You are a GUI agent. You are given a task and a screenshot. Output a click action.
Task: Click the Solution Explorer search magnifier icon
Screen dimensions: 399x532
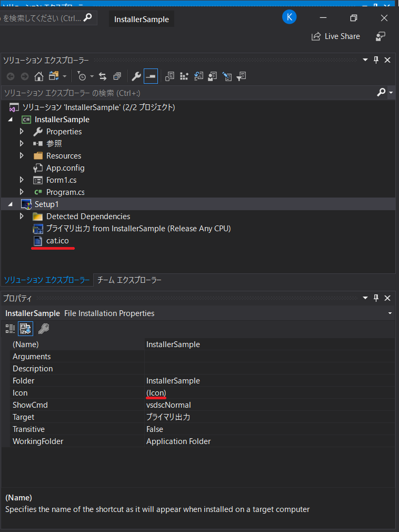[x=381, y=92]
